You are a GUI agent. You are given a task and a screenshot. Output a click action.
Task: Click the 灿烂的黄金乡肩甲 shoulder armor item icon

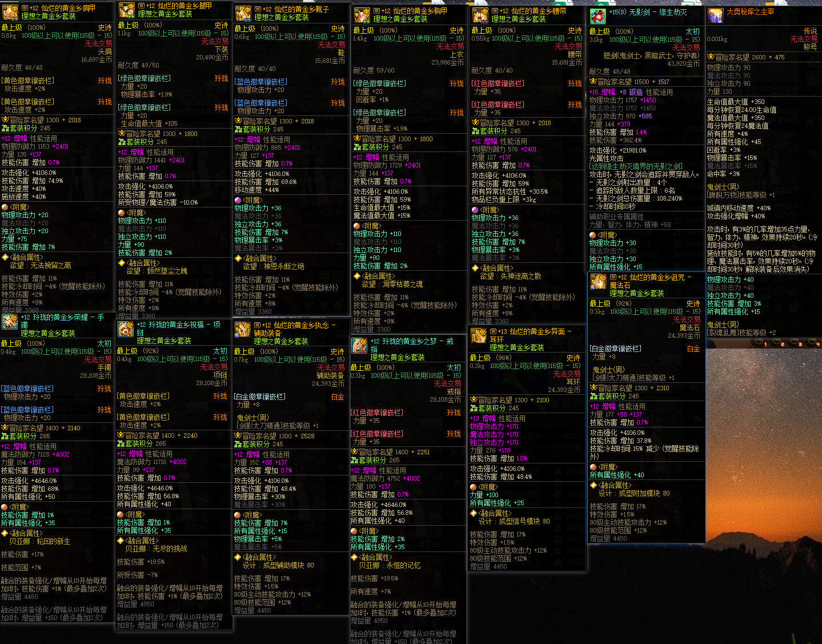[9, 12]
